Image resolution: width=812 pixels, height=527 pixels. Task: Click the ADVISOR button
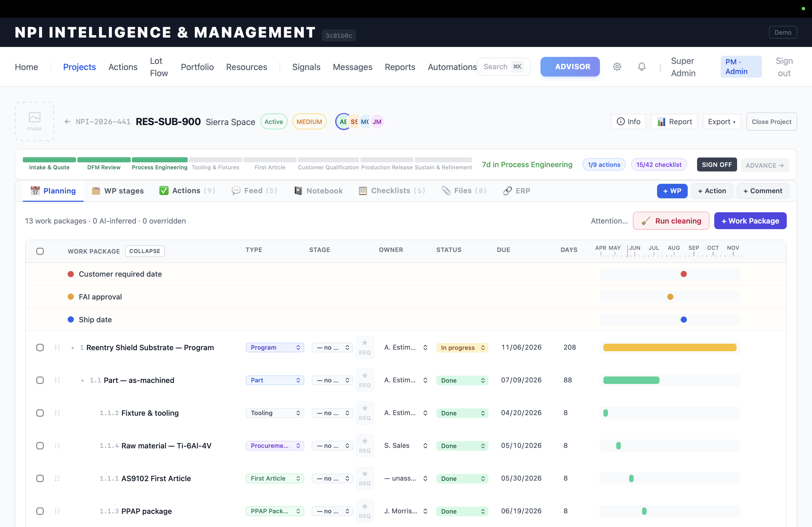pos(570,67)
